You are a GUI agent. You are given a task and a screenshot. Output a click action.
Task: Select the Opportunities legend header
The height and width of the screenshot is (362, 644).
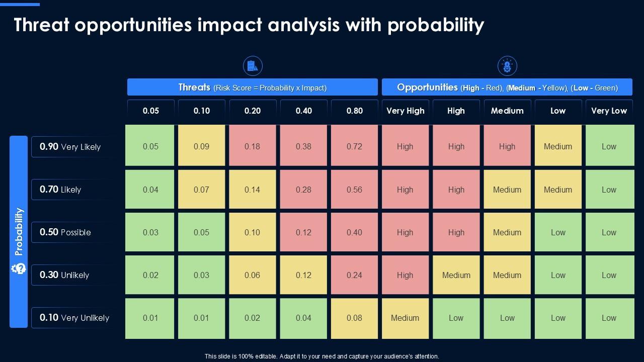pyautogui.click(x=507, y=87)
